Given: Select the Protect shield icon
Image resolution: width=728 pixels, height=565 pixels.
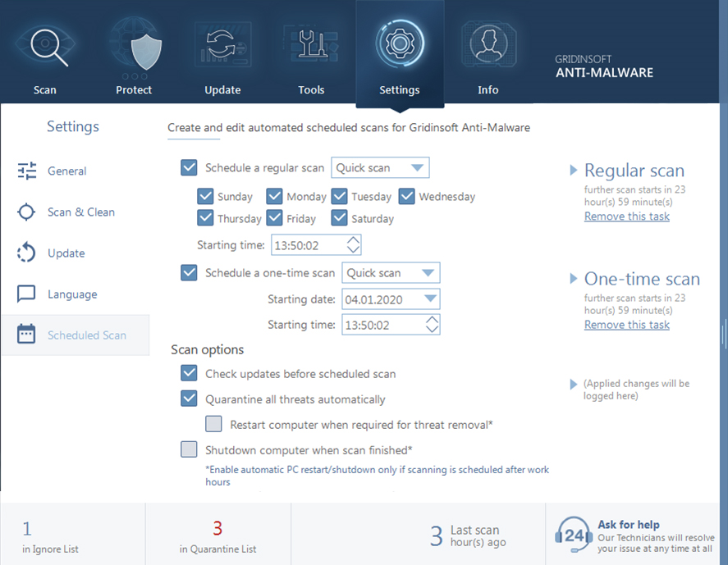Looking at the screenshot, I should point(134,45).
